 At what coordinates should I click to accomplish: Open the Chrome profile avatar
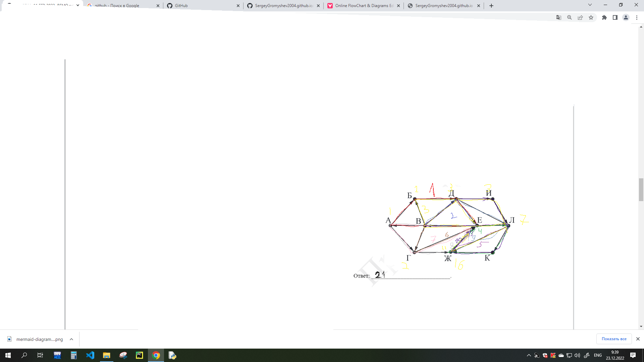626,17
